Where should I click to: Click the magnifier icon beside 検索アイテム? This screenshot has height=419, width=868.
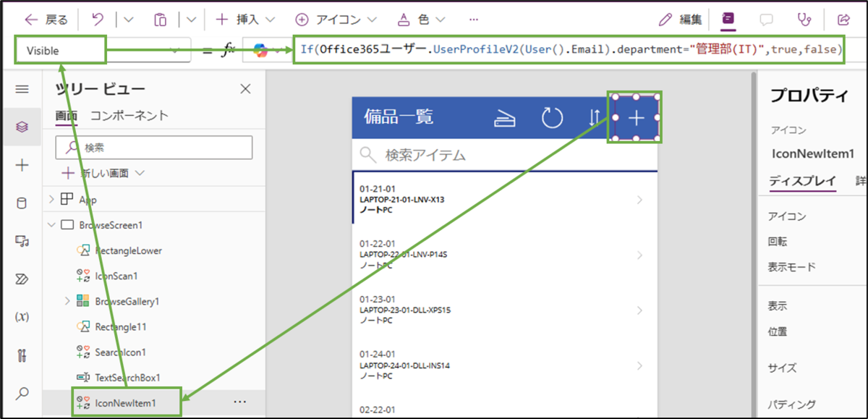369,155
